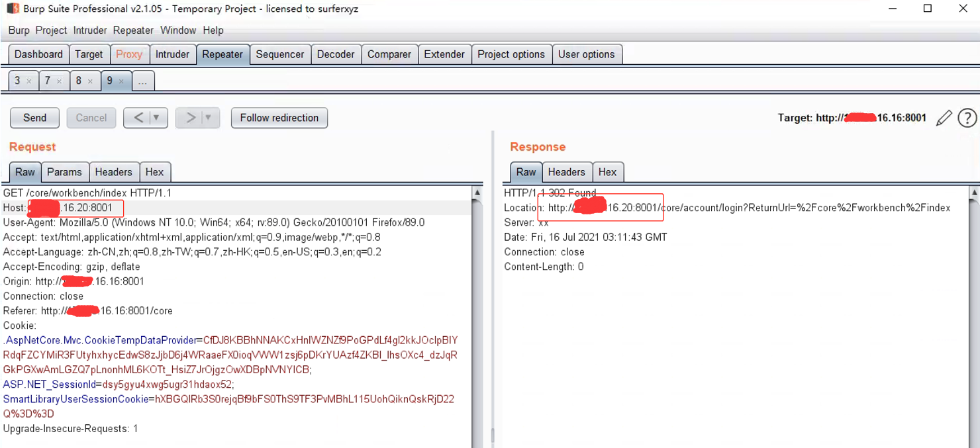Click the HTTP/1.1 302 Found status line
The width and height of the screenshot is (980, 448).
550,193
